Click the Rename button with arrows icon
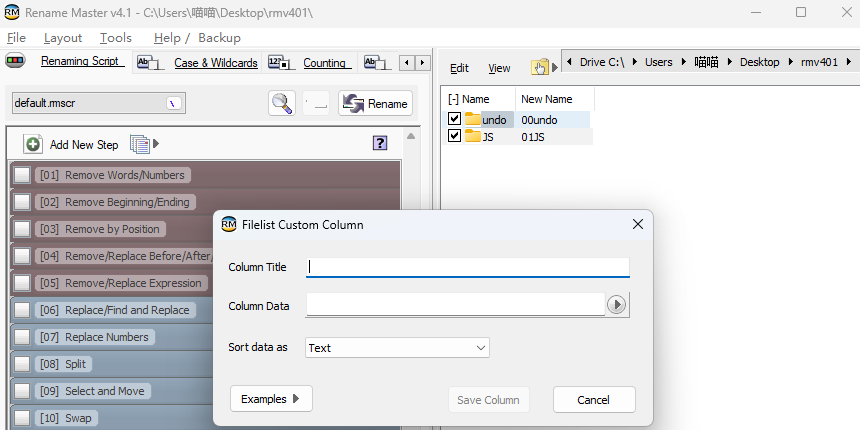This screenshot has height=430, width=860. 375,103
